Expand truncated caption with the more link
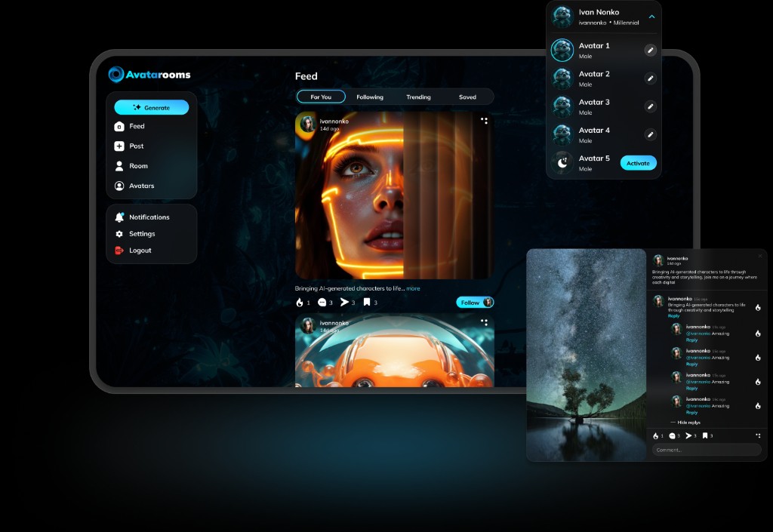The image size is (773, 532). click(412, 288)
